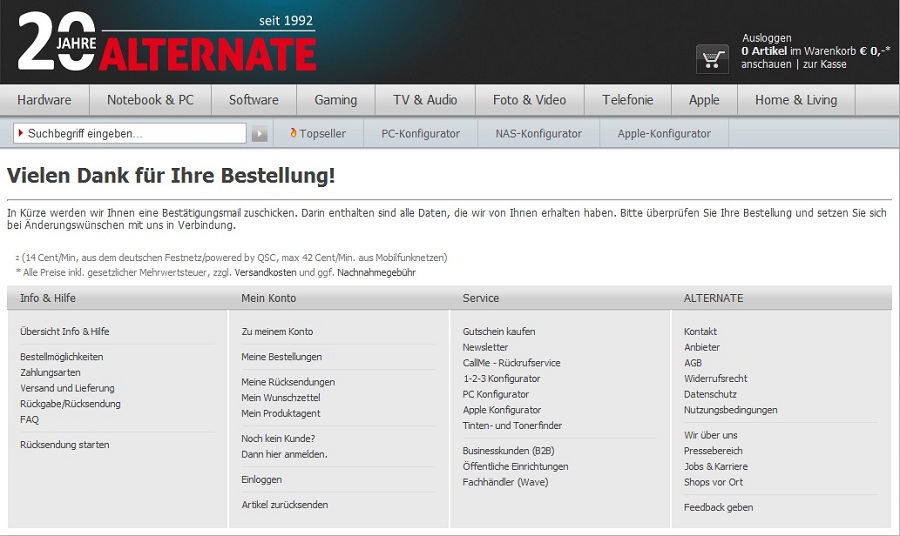Click Artikel zurücksenden
Screen dimensions: 900x536
pyautogui.click(x=285, y=505)
